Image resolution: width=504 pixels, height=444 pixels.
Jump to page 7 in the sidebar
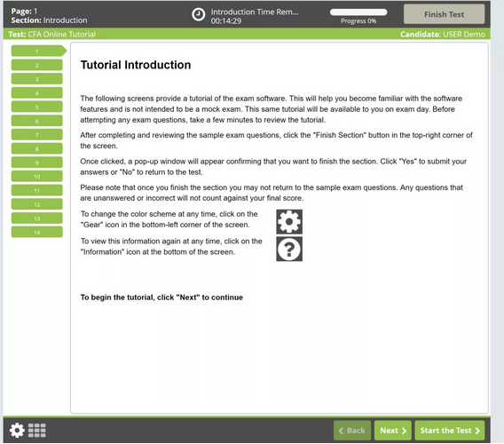[37, 134]
